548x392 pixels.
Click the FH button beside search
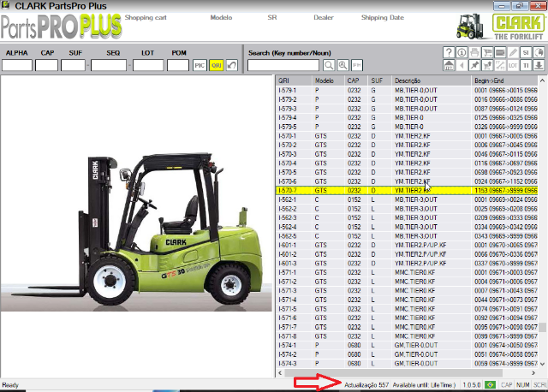[357, 65]
